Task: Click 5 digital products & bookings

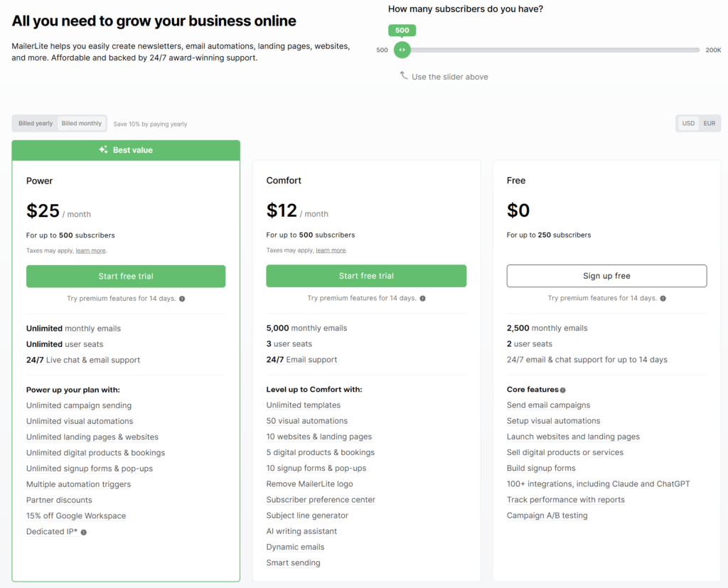Action: point(321,452)
